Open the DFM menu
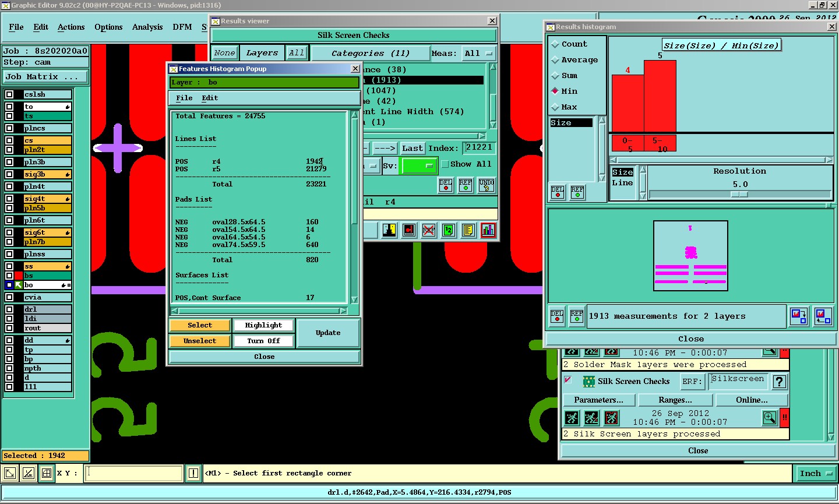The height and width of the screenshot is (504, 839). point(182,27)
